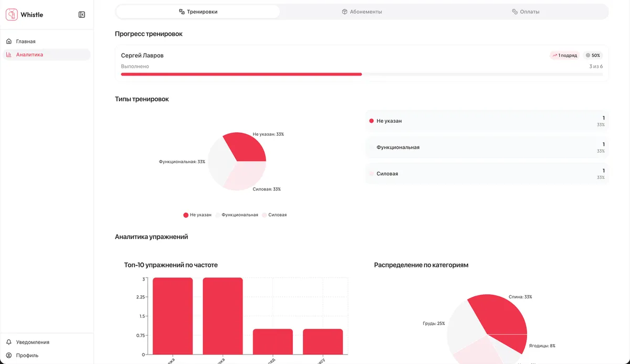Click the 50% completion badge
This screenshot has width=630, height=364.
click(x=593, y=56)
